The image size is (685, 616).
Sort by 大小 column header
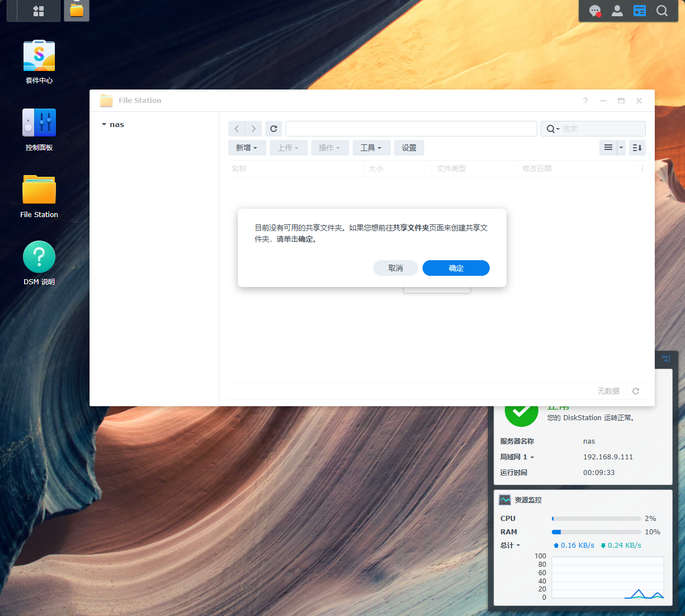pos(398,168)
